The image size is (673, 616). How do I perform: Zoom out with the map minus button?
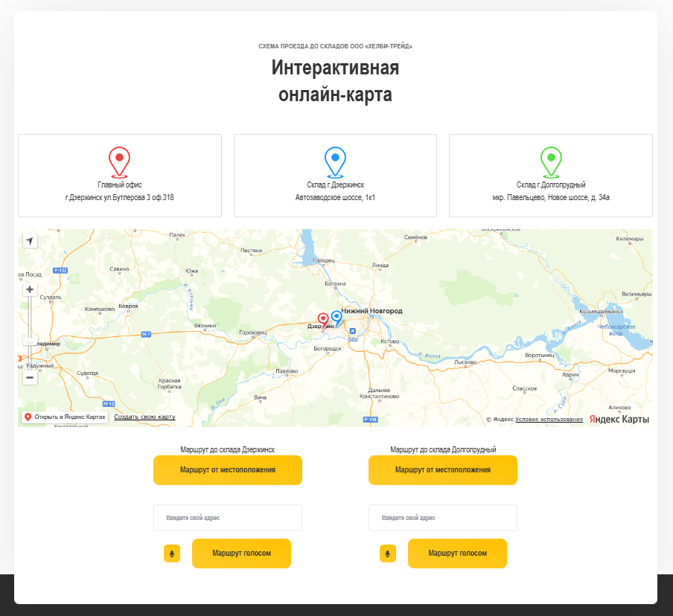(30, 377)
